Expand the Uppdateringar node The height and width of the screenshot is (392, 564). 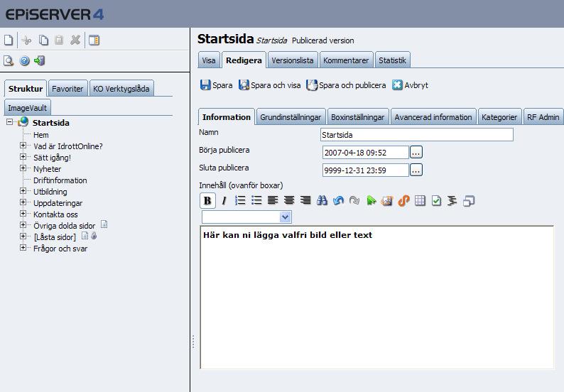click(x=23, y=202)
